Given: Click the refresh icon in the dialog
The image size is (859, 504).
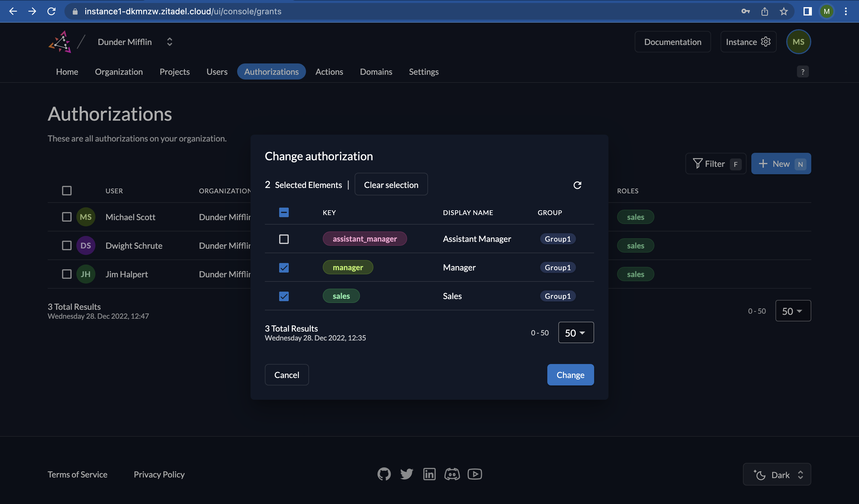Looking at the screenshot, I should coord(577,185).
